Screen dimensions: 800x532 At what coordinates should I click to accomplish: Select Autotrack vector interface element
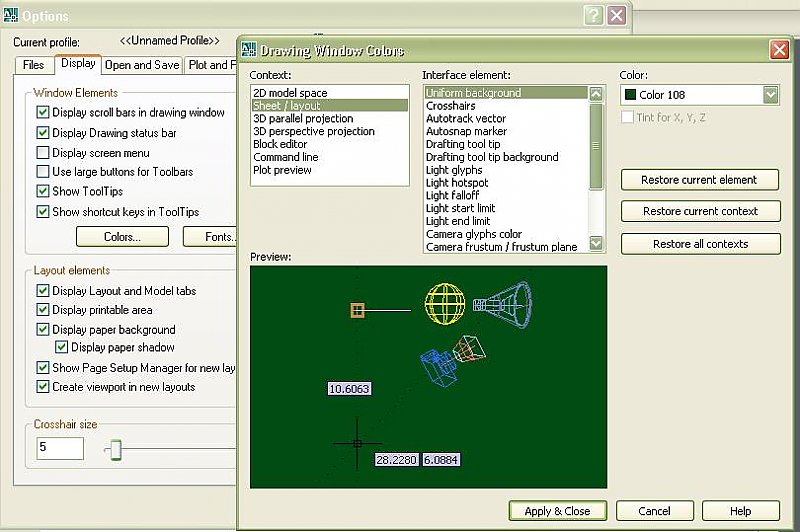pos(506,118)
